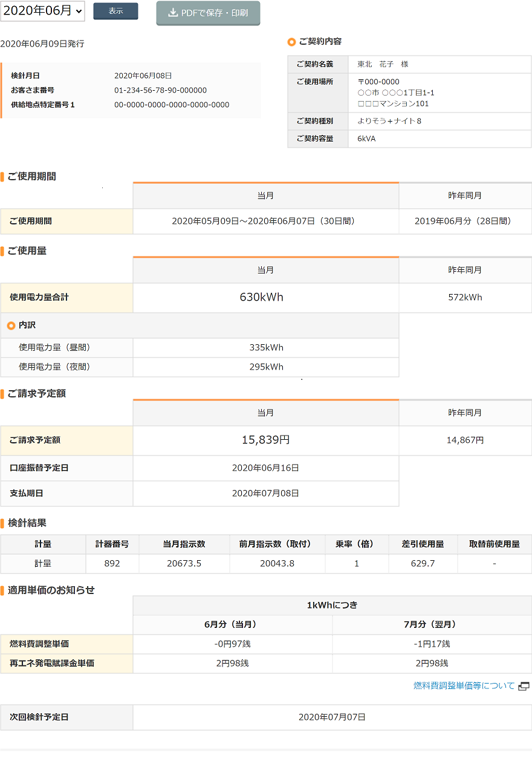Select previous month reading 20043.8

tap(277, 564)
